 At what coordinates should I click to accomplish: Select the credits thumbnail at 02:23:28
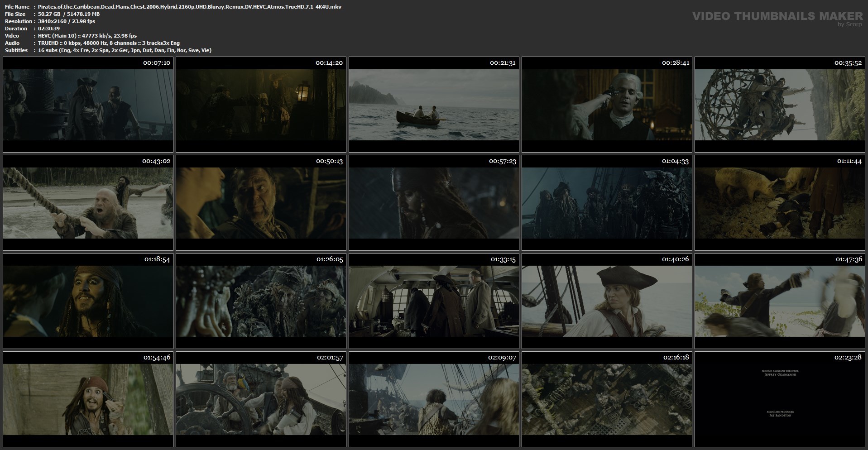tap(780, 399)
